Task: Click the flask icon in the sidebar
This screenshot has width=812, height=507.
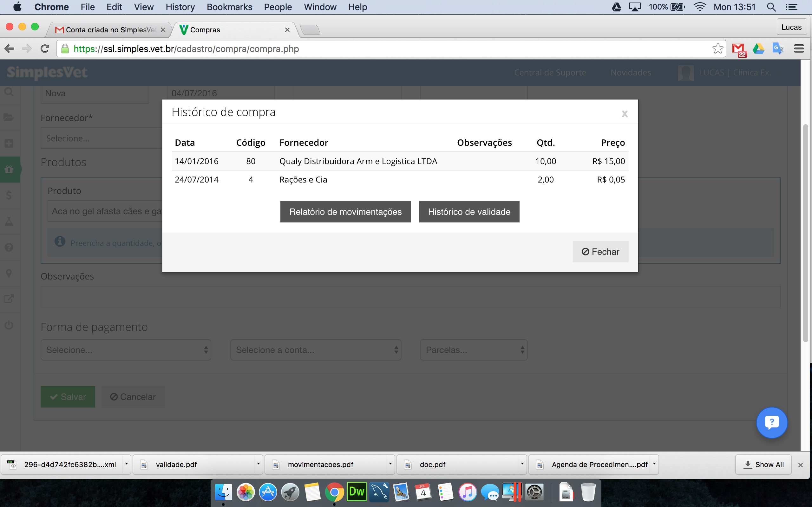Action: (x=9, y=221)
